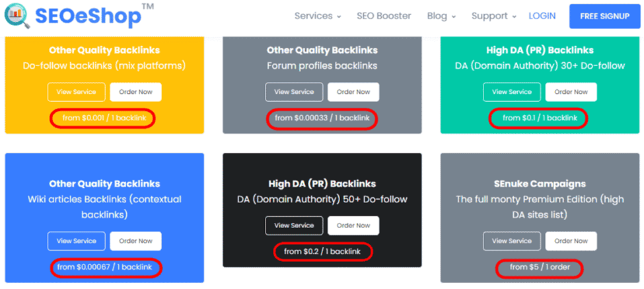Order Now for DA 30+ Do-follow backlinks
This screenshot has width=644, height=289.
571,92
